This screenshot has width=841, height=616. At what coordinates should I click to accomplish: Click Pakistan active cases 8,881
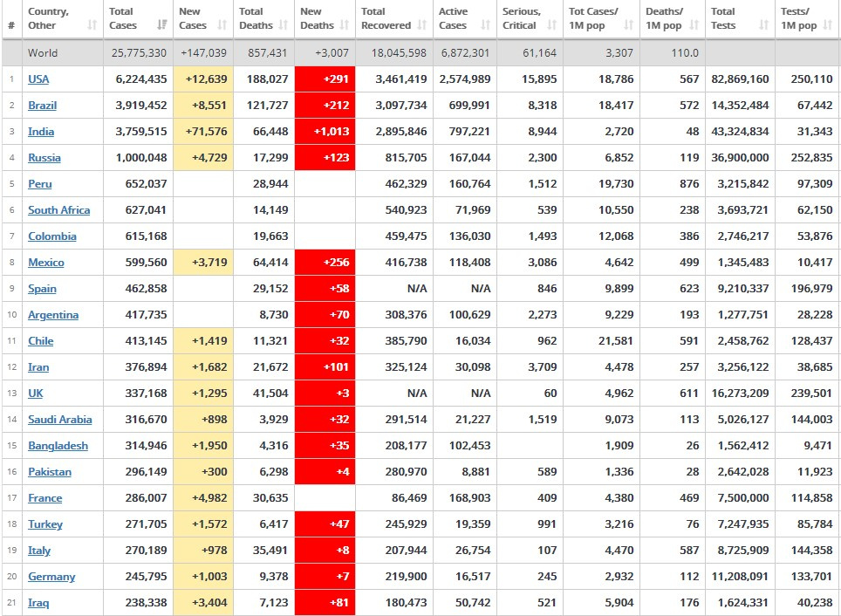point(475,472)
